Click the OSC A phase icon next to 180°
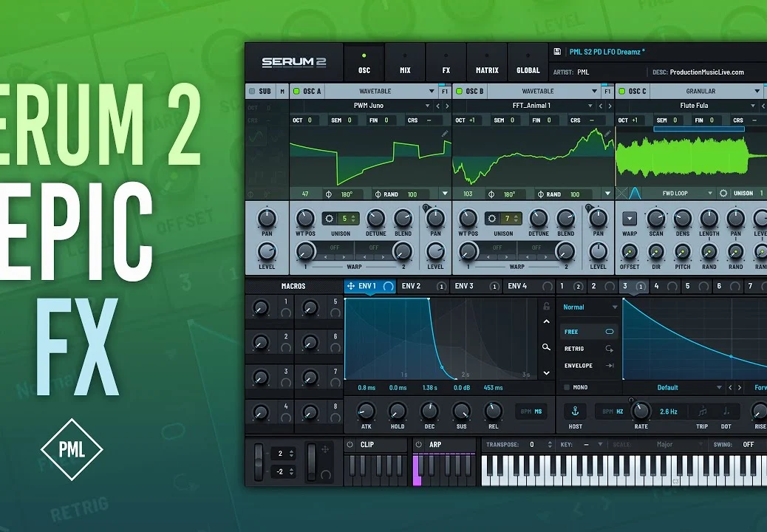This screenshot has width=767, height=532. coord(329,194)
